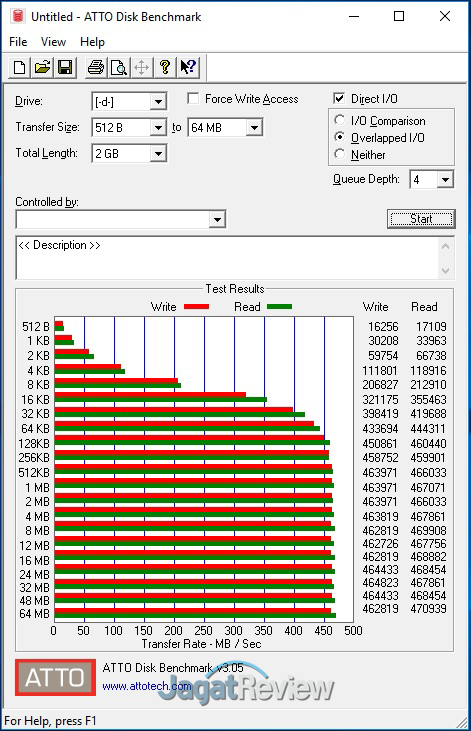This screenshot has width=471, height=731.
Task: Close the ATTO Disk Benchmark window
Action: click(x=445, y=16)
